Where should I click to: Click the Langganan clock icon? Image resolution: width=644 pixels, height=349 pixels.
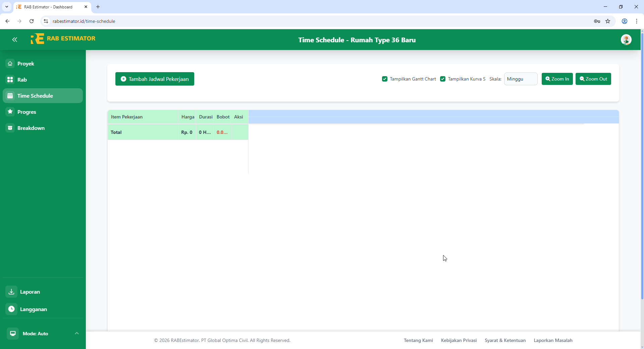click(x=11, y=309)
